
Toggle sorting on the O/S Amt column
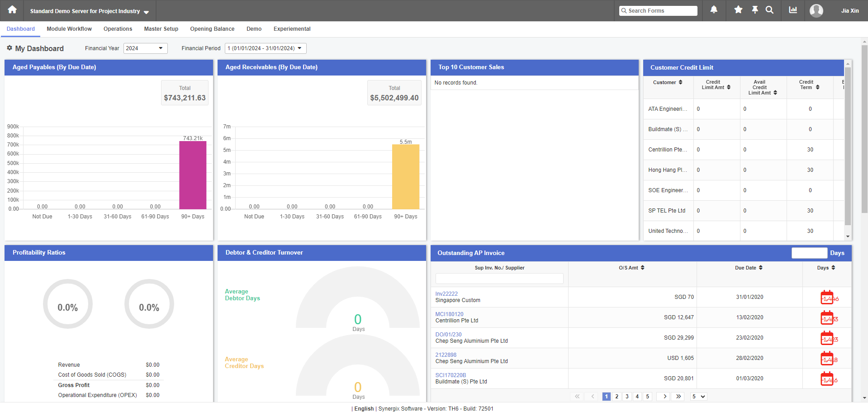coord(643,268)
